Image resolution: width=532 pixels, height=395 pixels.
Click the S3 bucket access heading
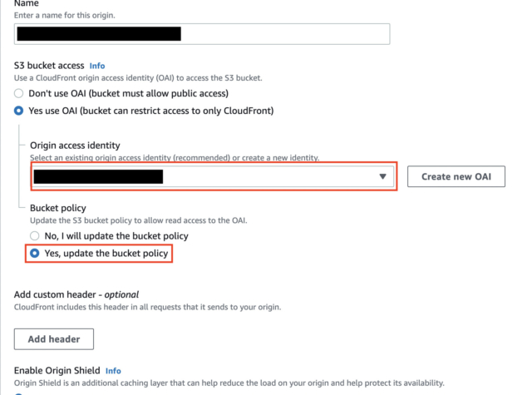coord(49,66)
